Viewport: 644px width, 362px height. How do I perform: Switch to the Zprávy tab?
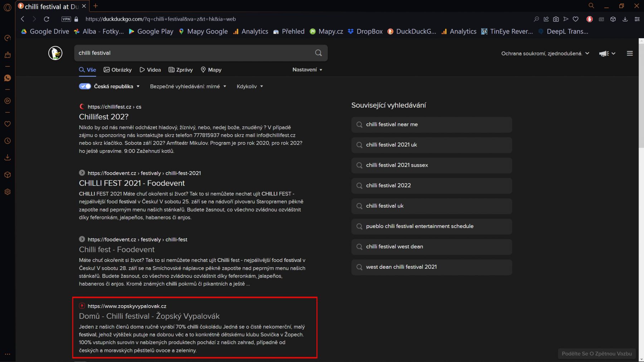181,70
